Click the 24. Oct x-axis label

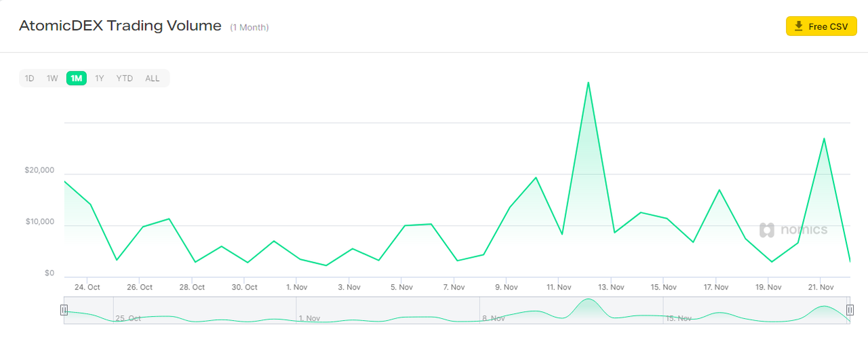coord(87,287)
